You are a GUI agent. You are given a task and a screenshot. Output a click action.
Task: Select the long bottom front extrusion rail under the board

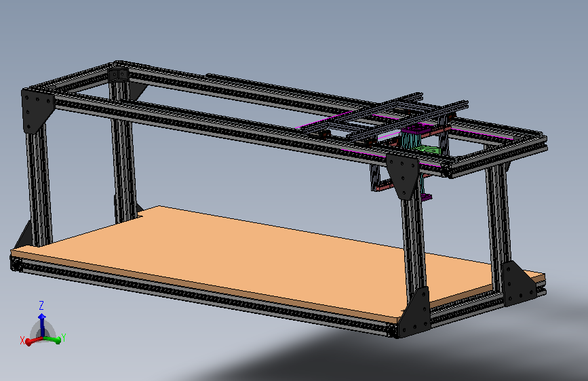coord(204,296)
